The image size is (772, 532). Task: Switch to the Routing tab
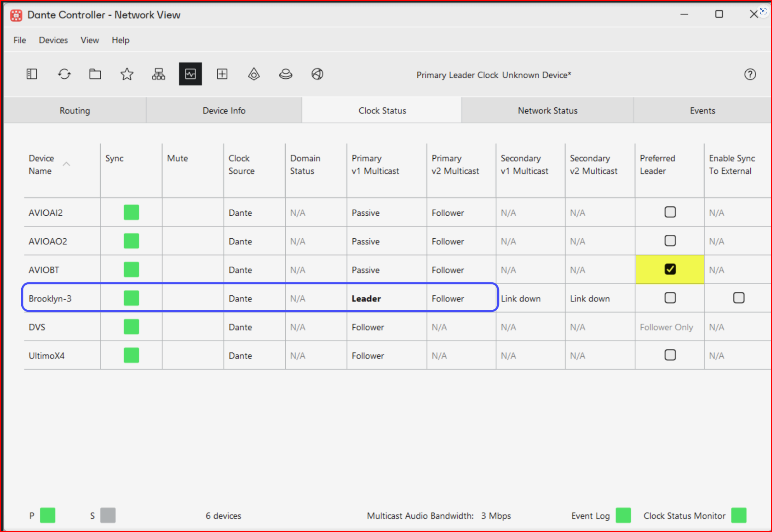75,110
